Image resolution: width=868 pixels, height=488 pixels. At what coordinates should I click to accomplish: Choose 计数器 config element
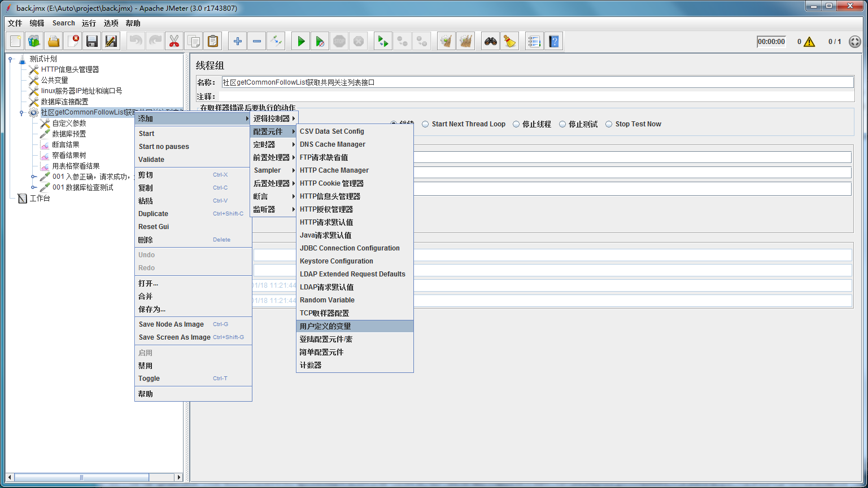[355, 365]
